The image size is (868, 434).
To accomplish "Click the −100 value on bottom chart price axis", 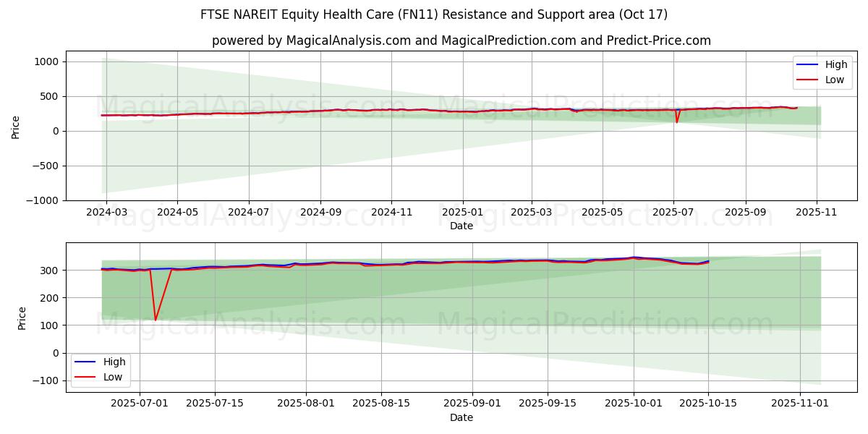I will tap(45, 380).
